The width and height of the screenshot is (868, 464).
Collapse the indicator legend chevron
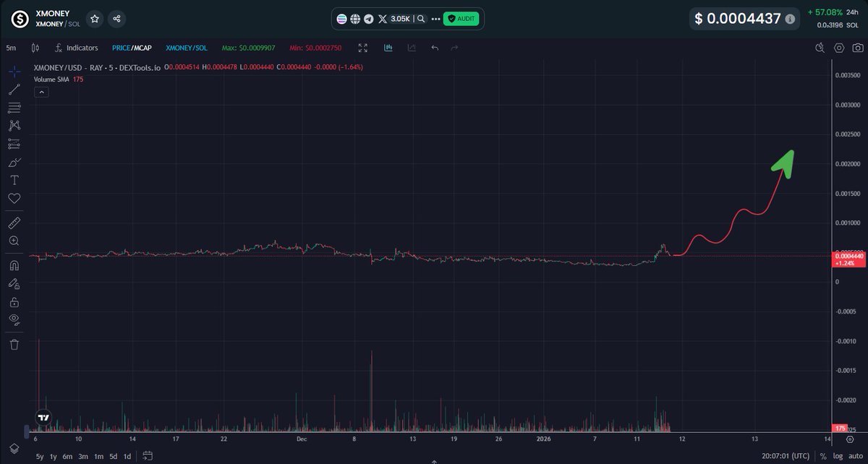tap(41, 92)
